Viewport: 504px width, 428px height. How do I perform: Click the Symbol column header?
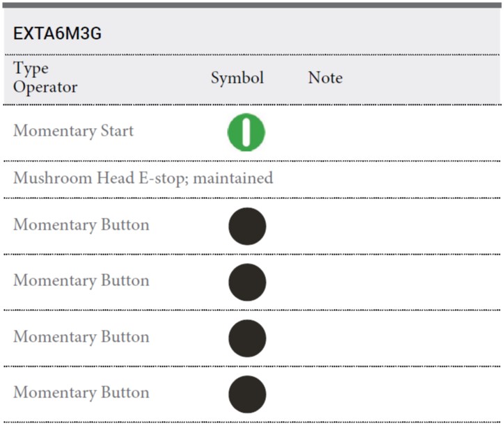[x=237, y=78]
